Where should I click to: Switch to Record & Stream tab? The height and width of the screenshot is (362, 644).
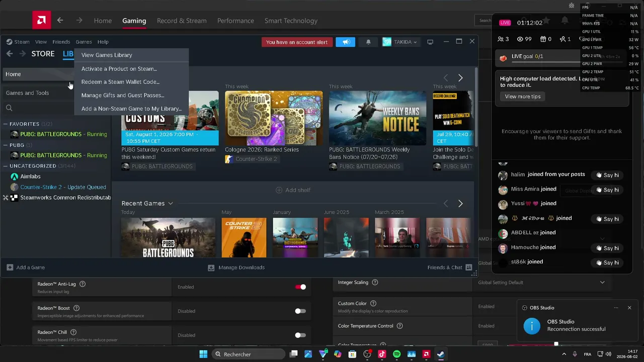click(182, 21)
